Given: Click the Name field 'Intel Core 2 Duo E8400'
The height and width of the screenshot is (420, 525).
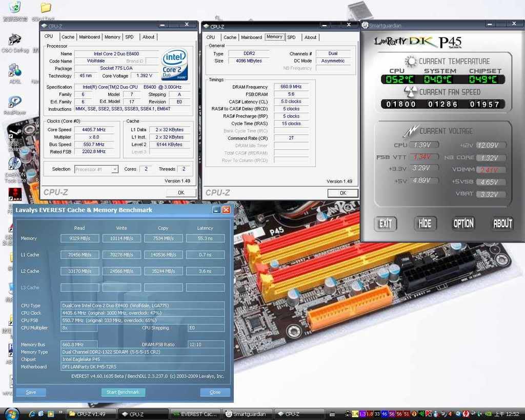Looking at the screenshot, I should 116,53.
